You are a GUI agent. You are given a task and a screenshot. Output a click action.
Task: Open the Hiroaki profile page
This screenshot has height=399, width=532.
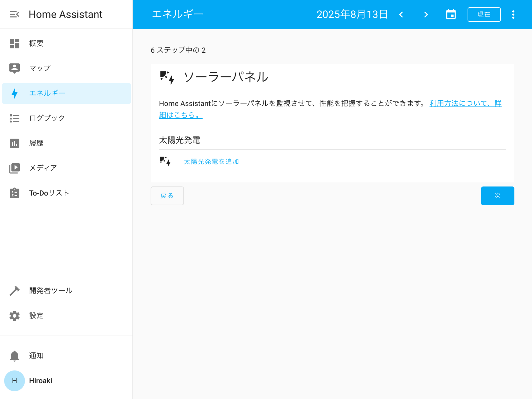point(66,381)
